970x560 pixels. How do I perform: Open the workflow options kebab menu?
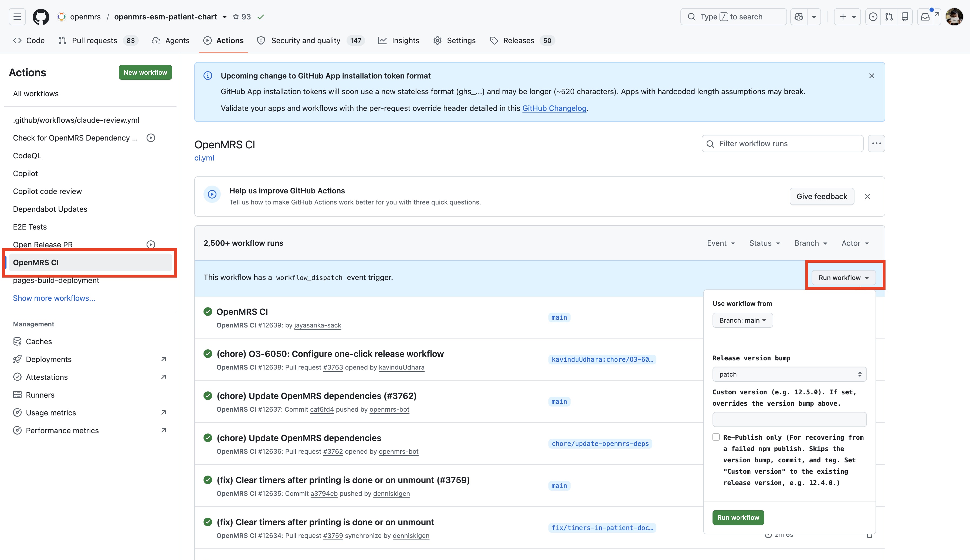tap(877, 144)
